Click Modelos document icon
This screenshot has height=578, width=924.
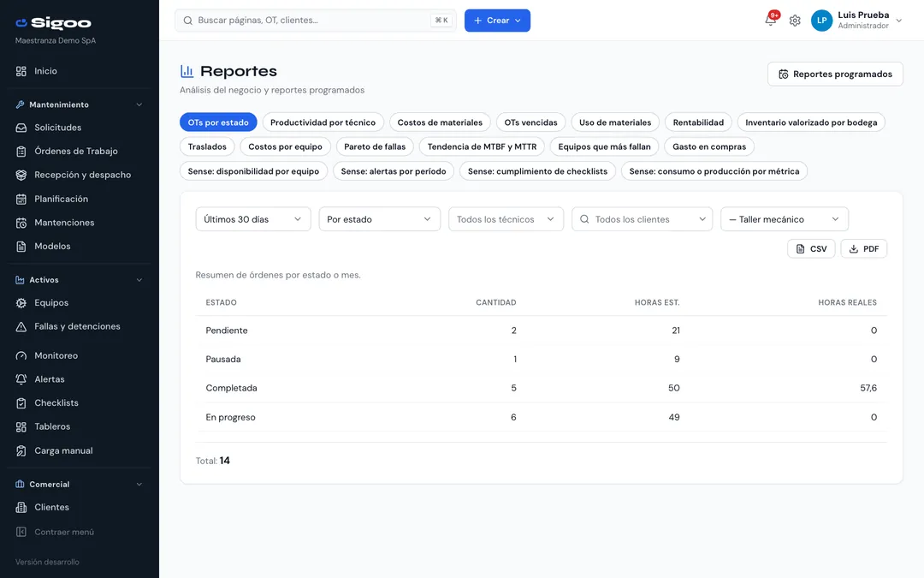(x=21, y=247)
